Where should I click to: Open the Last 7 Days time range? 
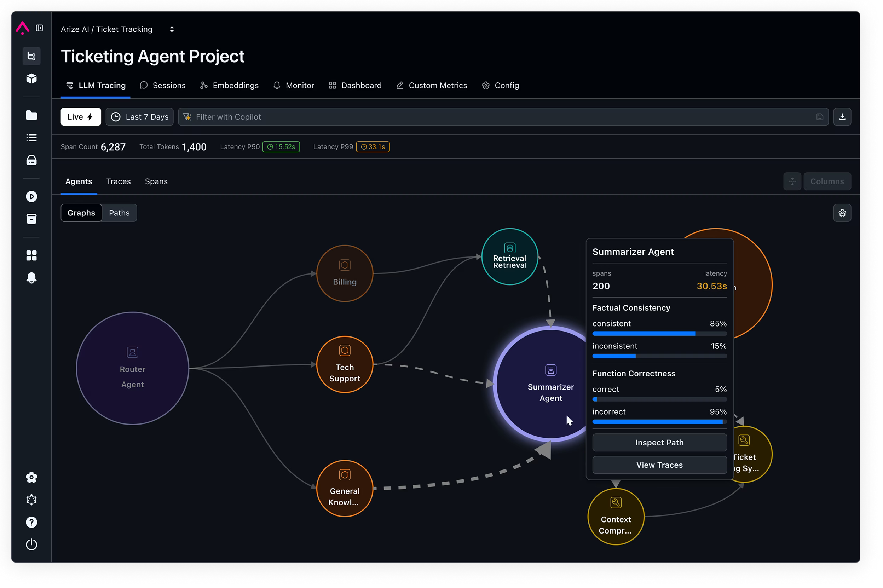[x=139, y=117]
